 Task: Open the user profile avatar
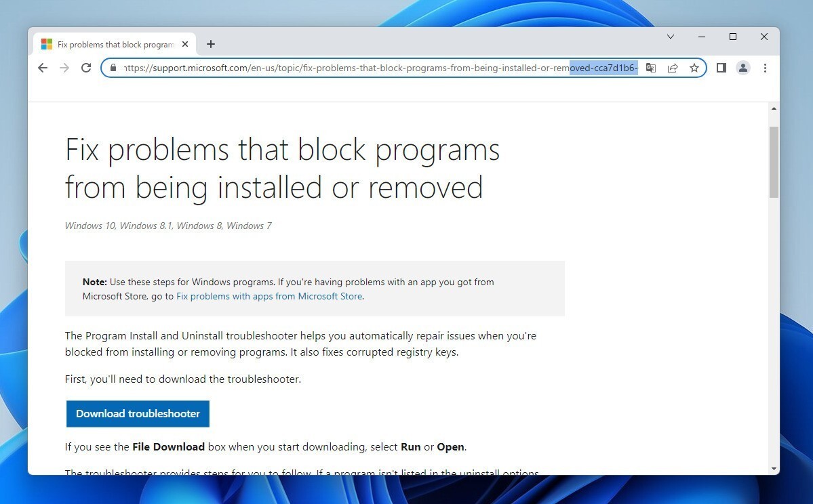point(743,68)
